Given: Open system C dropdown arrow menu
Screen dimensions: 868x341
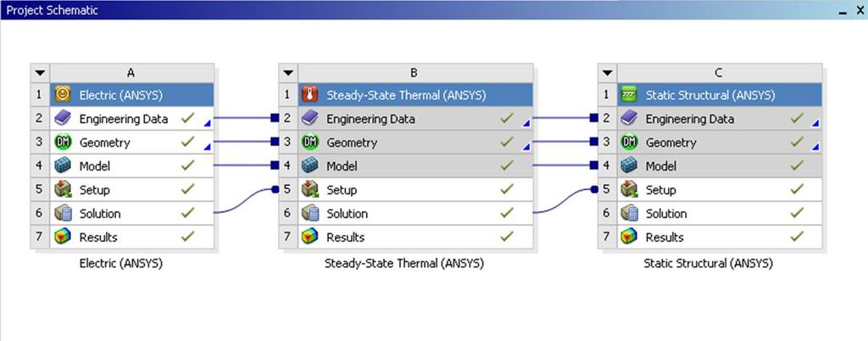Looking at the screenshot, I should click(x=607, y=72).
